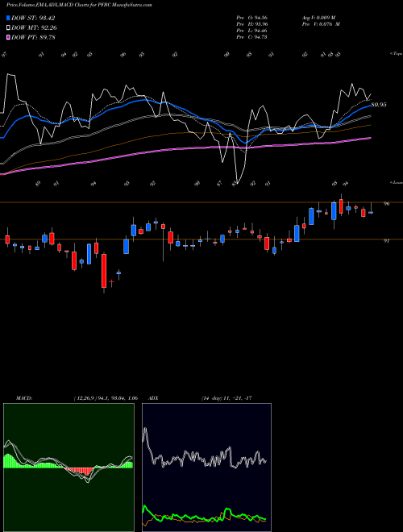
Task: Select the 'DOW MT: 92.26' legend text
Action: [34, 28]
